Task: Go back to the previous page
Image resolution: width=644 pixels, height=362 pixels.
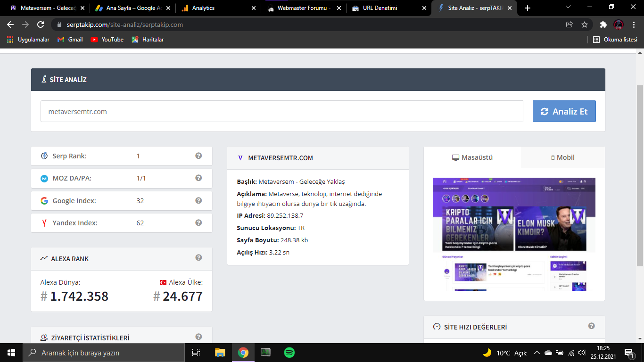Action: coord(10,25)
